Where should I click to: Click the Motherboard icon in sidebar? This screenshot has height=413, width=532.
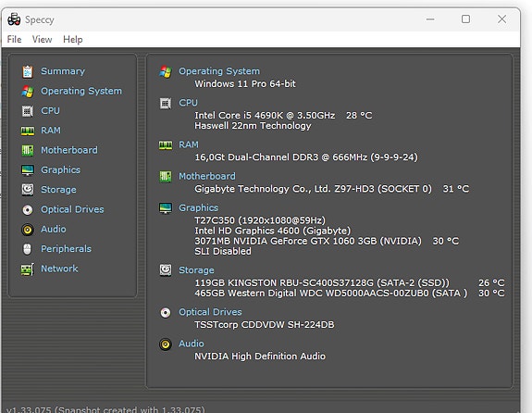[28, 150]
